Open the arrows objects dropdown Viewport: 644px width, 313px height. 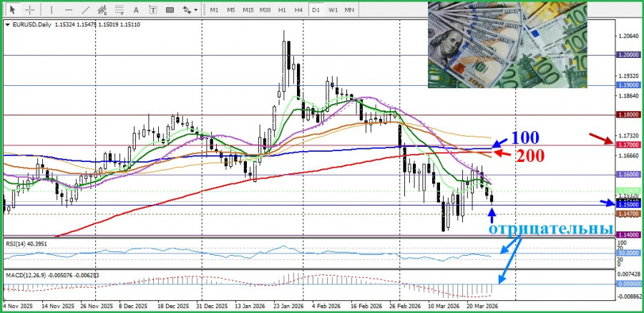tap(190, 10)
